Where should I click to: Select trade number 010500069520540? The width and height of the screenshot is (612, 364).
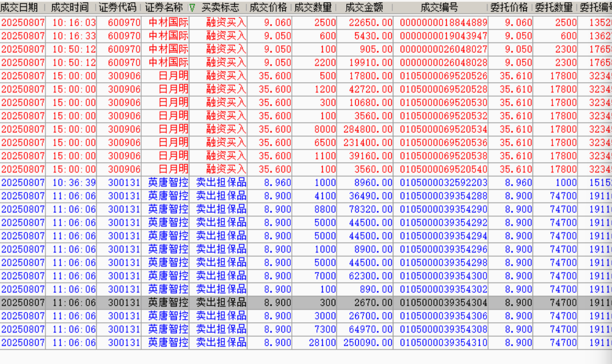coord(444,169)
